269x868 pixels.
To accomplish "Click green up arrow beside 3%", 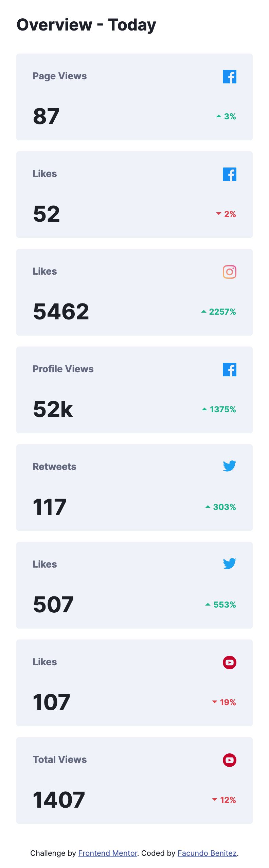I will click(219, 116).
